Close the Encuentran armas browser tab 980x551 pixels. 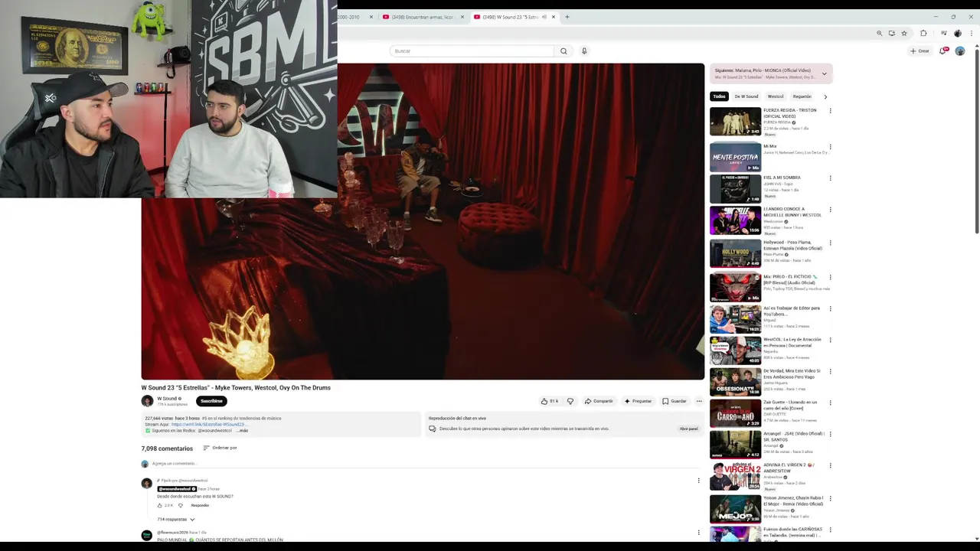coord(462,17)
